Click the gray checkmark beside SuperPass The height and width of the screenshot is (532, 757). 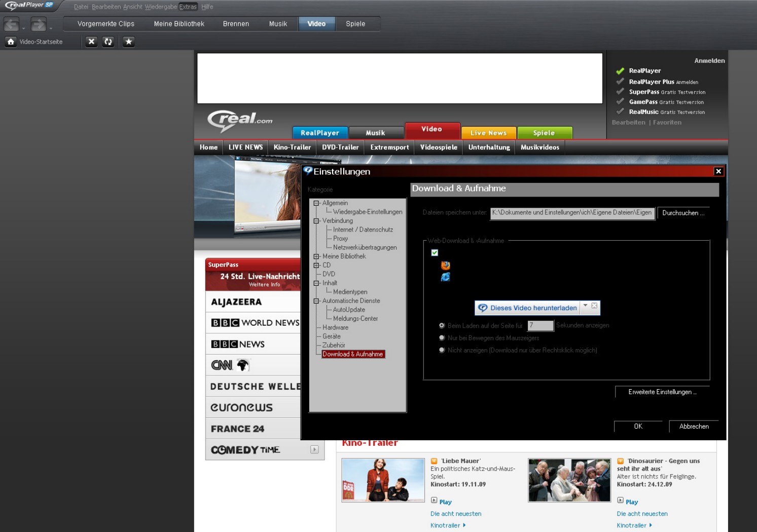tap(620, 91)
